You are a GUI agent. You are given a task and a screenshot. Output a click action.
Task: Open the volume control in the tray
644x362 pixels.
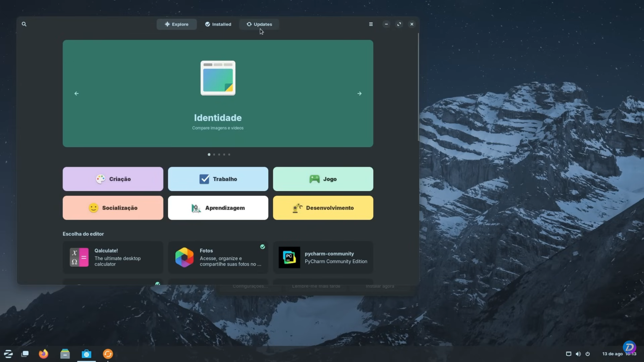tap(578, 354)
